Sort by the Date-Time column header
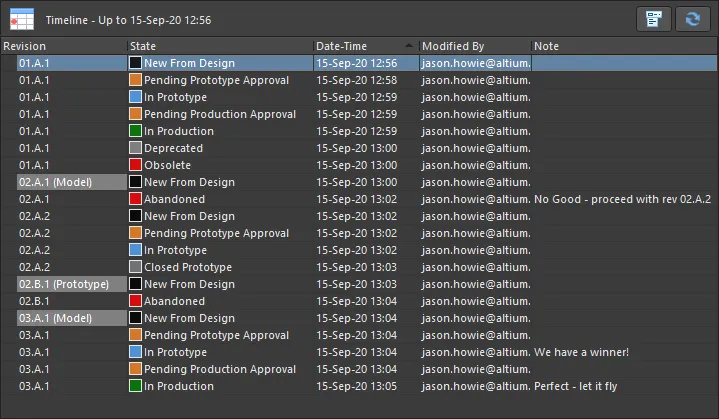This screenshot has height=419, width=719. click(355, 46)
